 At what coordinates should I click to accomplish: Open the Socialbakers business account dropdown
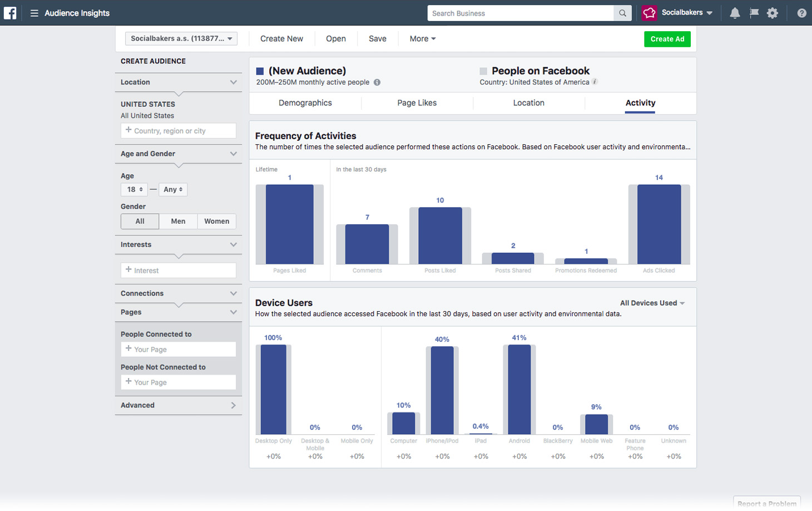point(687,12)
